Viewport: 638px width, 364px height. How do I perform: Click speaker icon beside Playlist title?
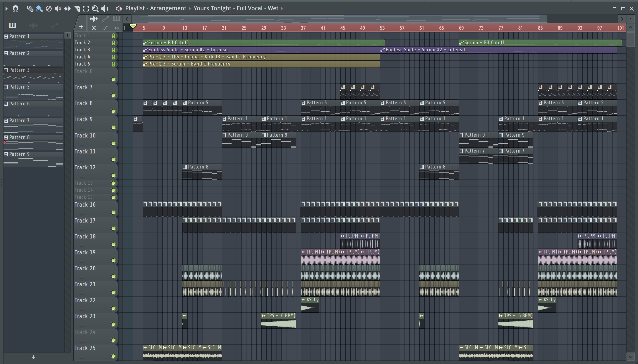(119, 8)
